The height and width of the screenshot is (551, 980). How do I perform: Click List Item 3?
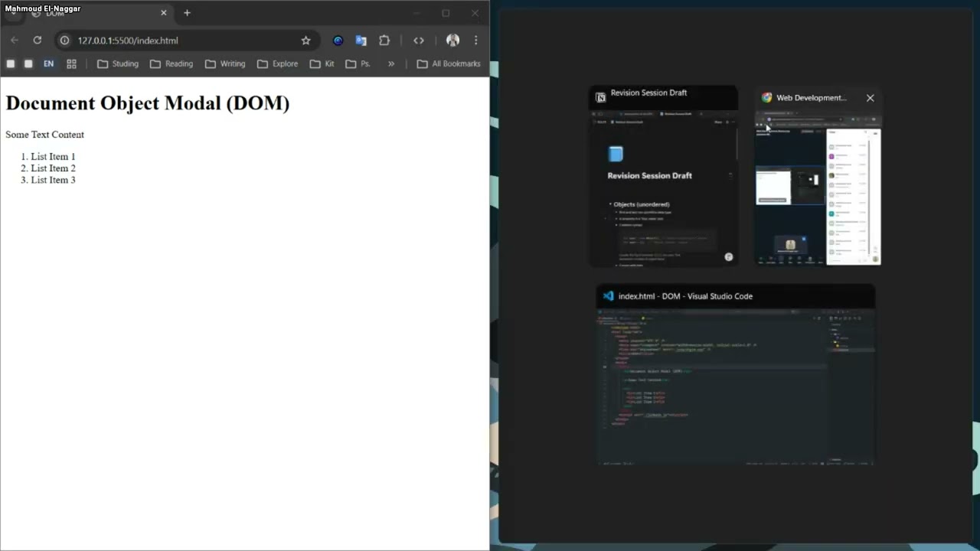(x=53, y=180)
